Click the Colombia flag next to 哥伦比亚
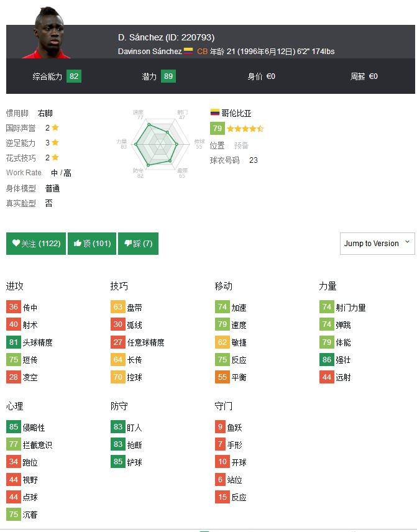 215,113
